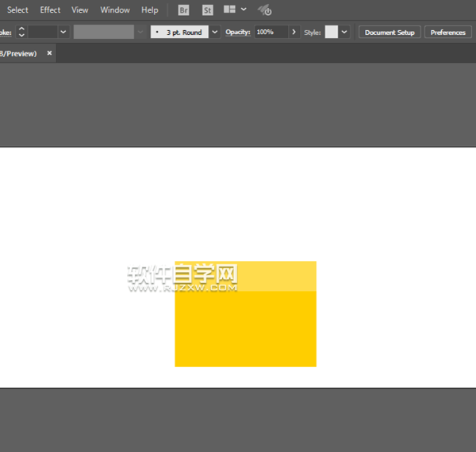Click the GPU performance rocket icon

(266, 10)
